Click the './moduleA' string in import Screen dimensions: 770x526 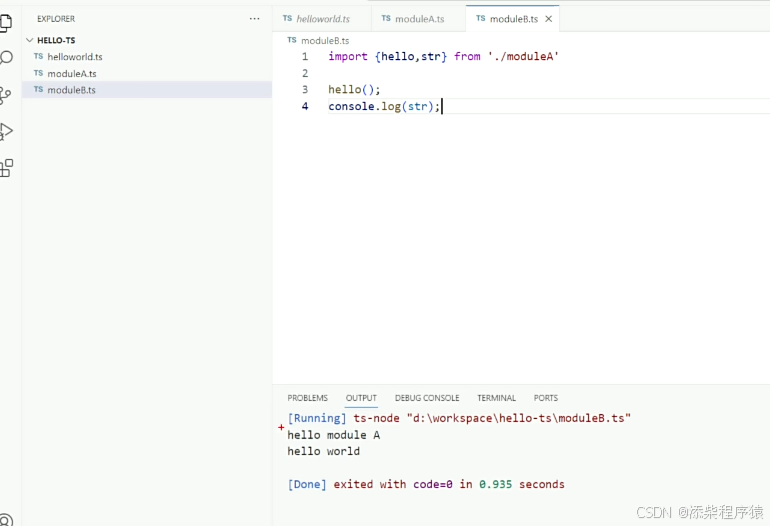click(523, 56)
